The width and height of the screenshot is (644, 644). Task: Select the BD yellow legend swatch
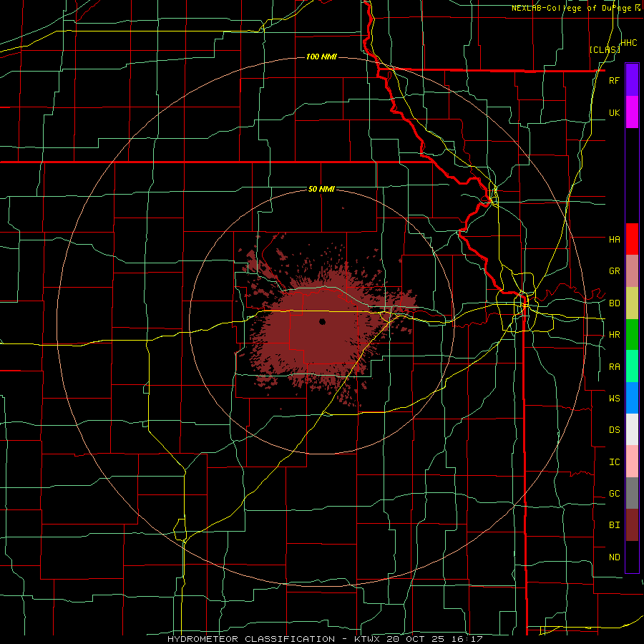tap(632, 303)
